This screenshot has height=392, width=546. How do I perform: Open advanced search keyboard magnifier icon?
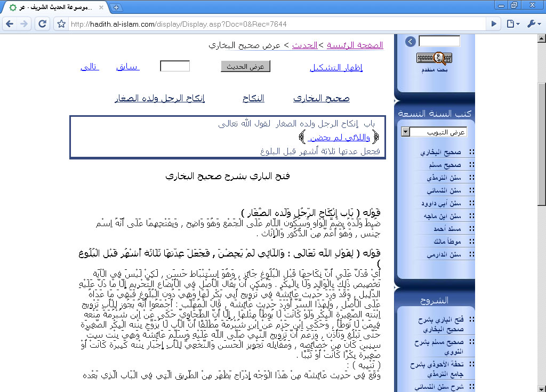click(x=433, y=58)
